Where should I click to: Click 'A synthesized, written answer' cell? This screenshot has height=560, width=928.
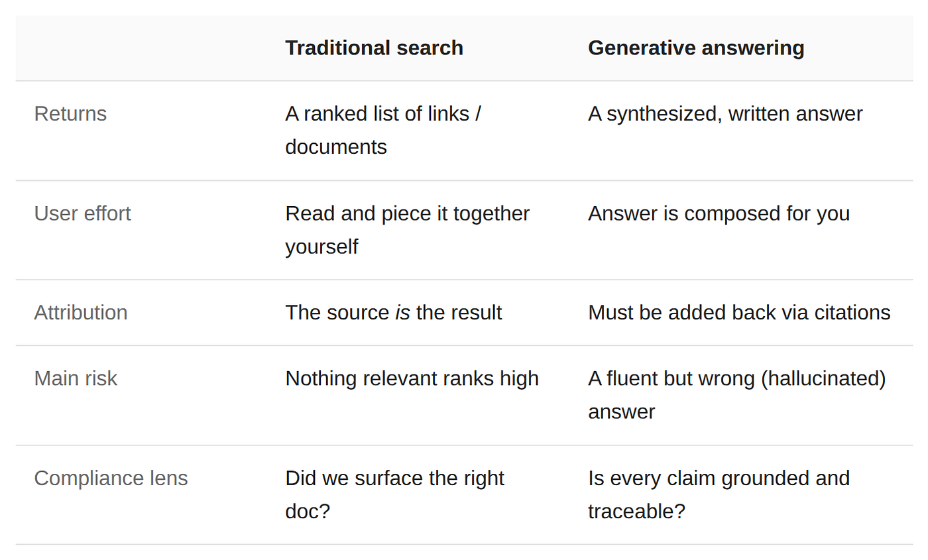(725, 113)
